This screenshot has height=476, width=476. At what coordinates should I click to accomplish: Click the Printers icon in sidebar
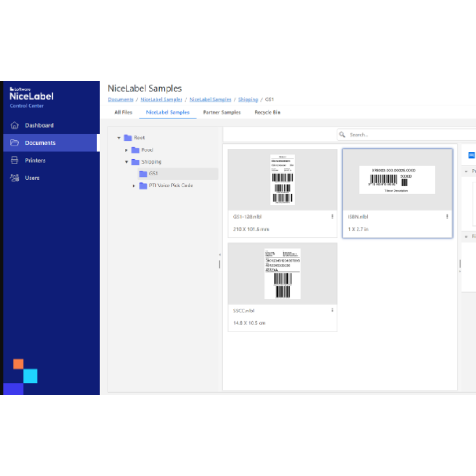15,160
